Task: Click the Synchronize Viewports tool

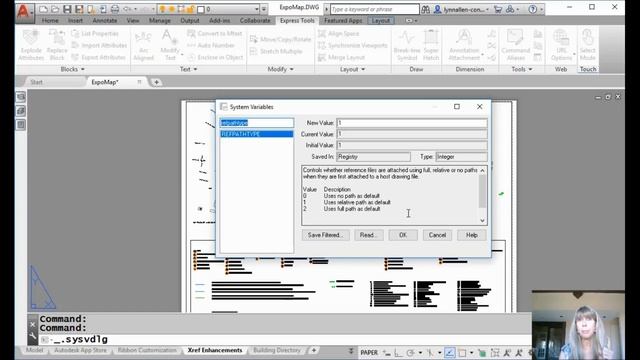Action: click(x=353, y=45)
